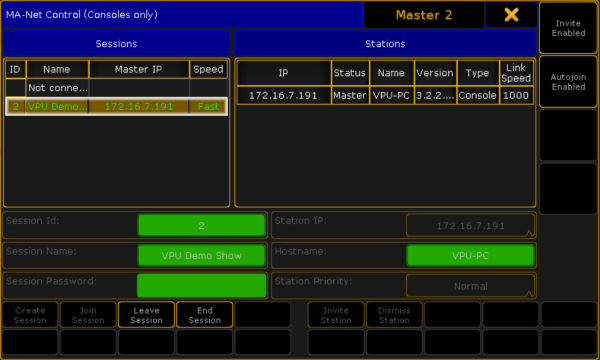Click the Leave Session button
600x360 pixels.
(146, 315)
